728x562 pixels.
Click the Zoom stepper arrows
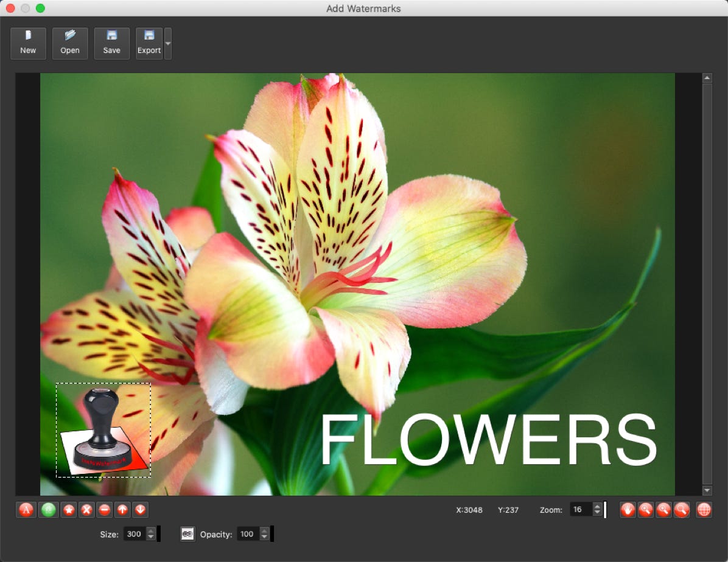(x=597, y=510)
